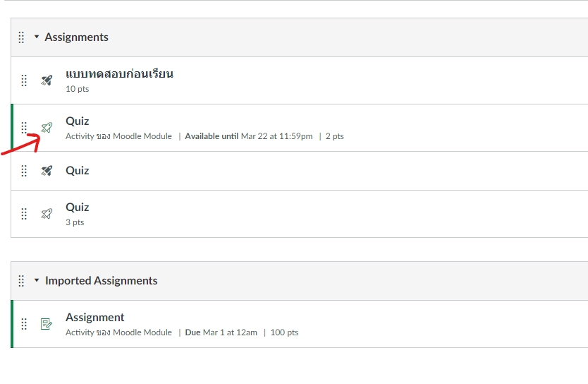The width and height of the screenshot is (588, 384).
Task: Open the Quiz with no points listed
Action: tap(78, 170)
